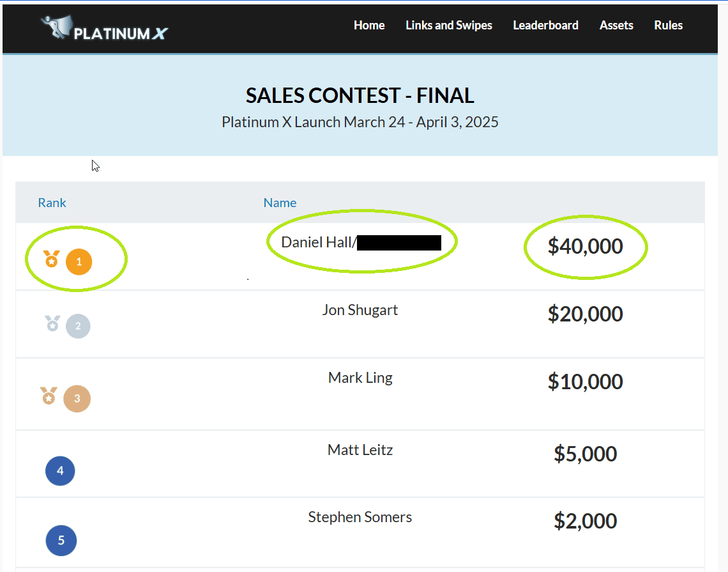The height and width of the screenshot is (572, 728).
Task: Click the blue rank 5 badge
Action: point(61,541)
